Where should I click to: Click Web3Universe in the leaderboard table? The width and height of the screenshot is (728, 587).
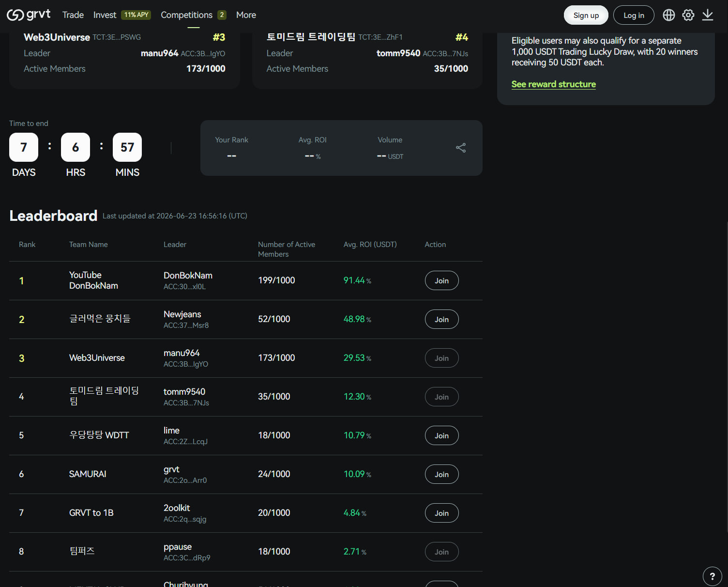click(97, 358)
